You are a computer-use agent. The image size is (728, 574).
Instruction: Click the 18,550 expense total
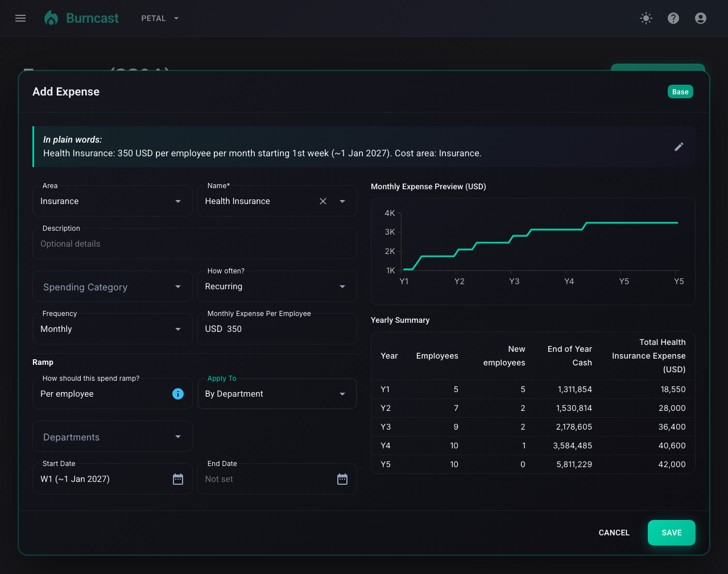point(673,389)
